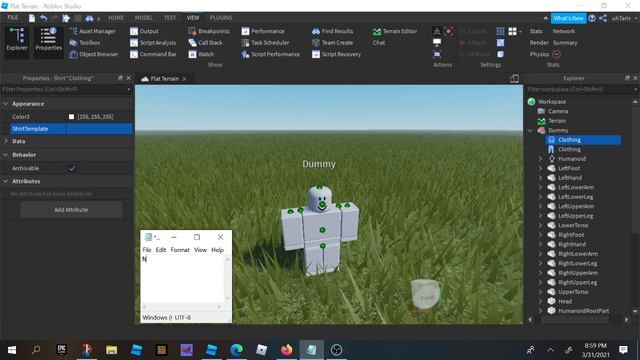Select the second Clothing item under Dummy
640x360 pixels.
569,149
